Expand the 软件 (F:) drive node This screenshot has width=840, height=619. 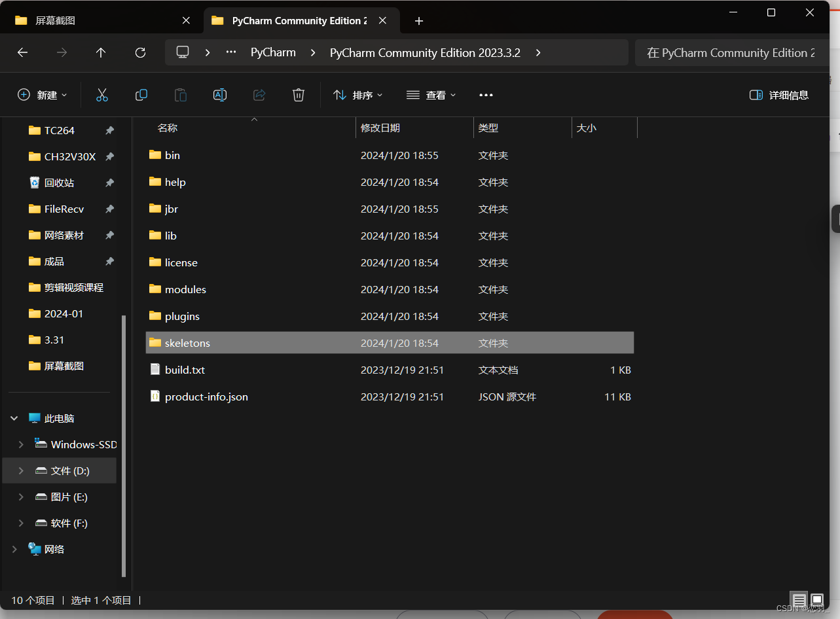21,523
